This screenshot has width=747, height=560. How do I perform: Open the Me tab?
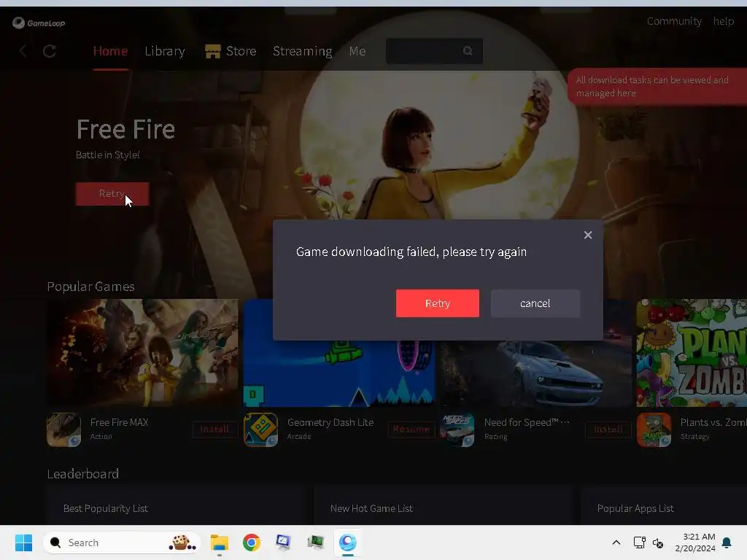tap(357, 51)
